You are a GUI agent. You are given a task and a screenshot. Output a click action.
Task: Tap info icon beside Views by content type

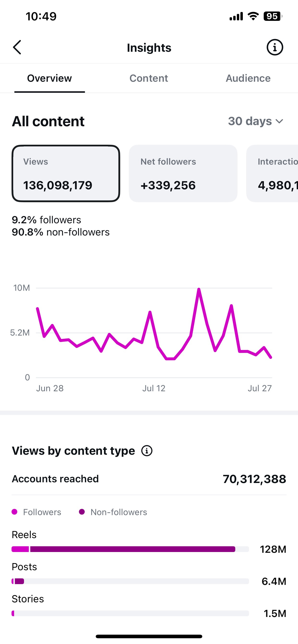pyautogui.click(x=147, y=451)
